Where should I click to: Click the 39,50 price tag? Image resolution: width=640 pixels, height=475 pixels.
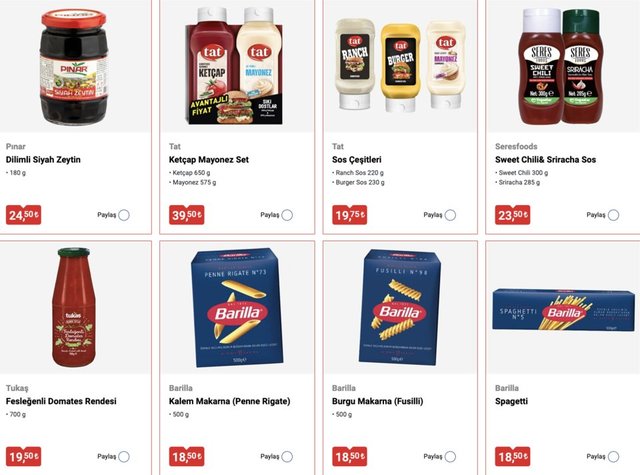coord(187,215)
